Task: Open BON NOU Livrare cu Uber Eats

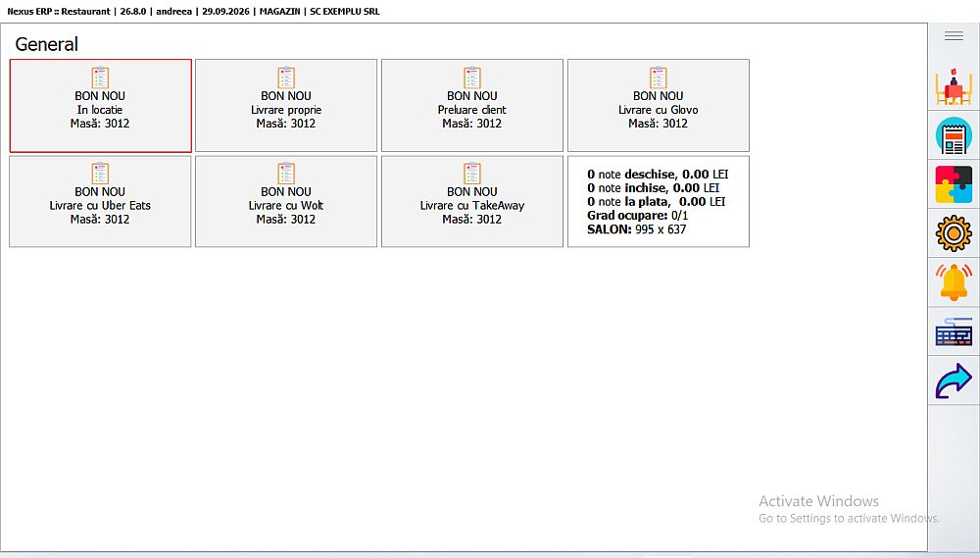Action: point(100,201)
